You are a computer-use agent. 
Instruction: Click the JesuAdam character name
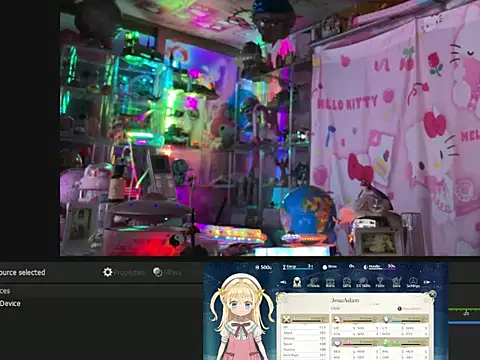345,300
